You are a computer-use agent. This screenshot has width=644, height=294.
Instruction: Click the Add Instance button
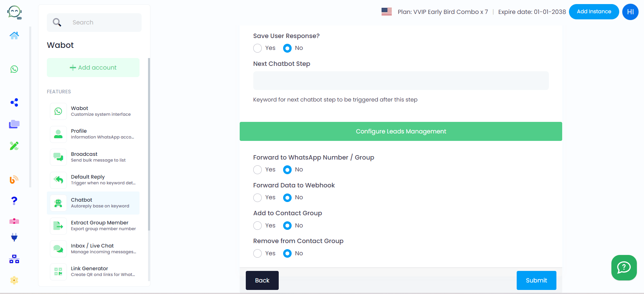tap(594, 11)
